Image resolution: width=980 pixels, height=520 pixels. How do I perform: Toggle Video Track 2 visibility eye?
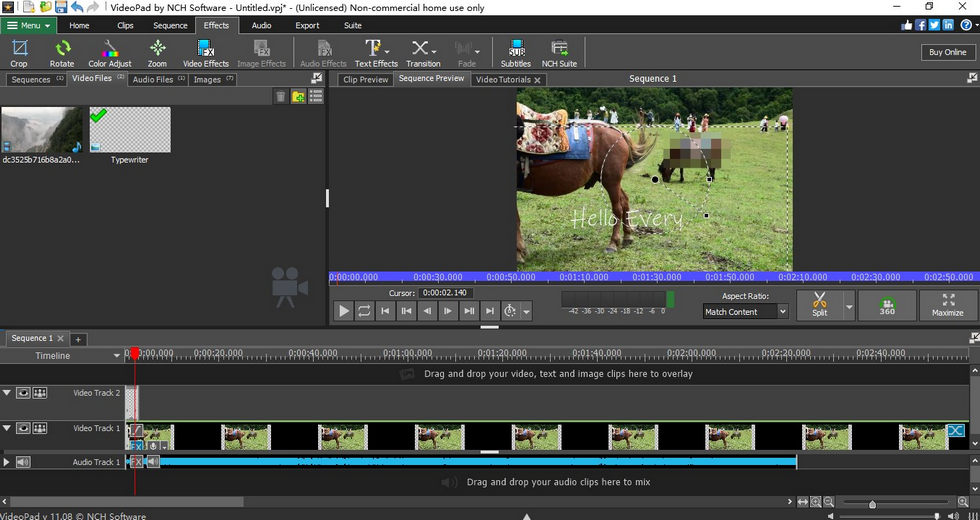pos(23,393)
